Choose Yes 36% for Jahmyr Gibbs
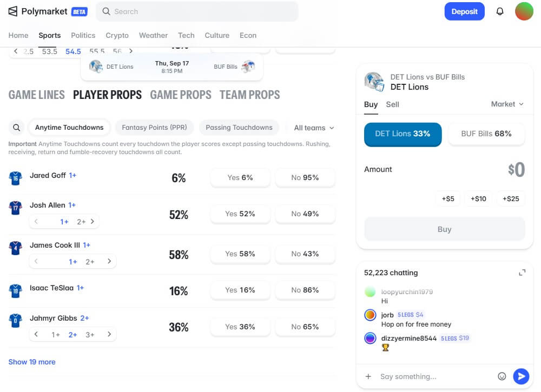The height and width of the screenshot is (392, 541). pos(240,327)
